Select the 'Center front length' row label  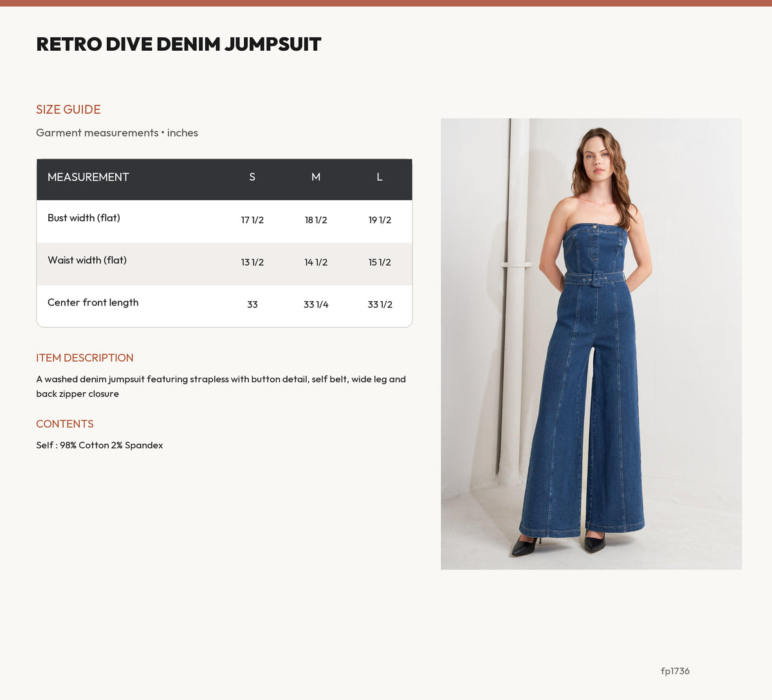[93, 302]
